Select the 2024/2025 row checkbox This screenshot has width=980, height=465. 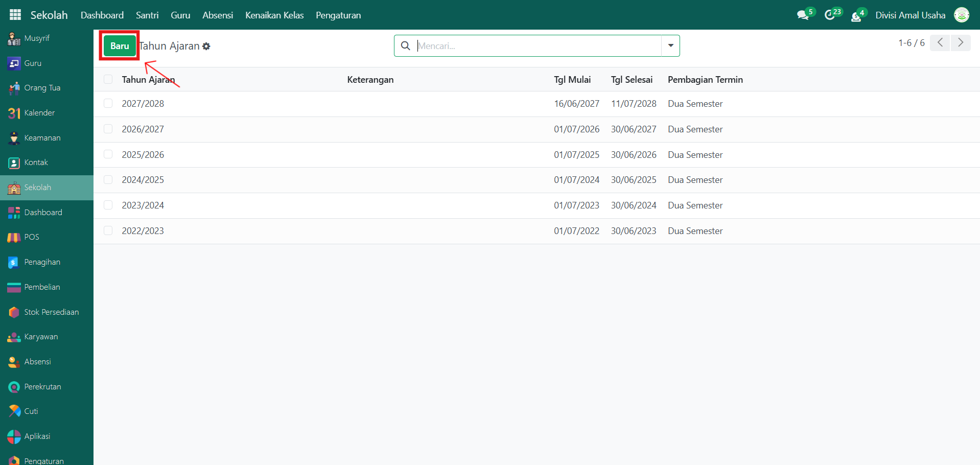pos(108,180)
